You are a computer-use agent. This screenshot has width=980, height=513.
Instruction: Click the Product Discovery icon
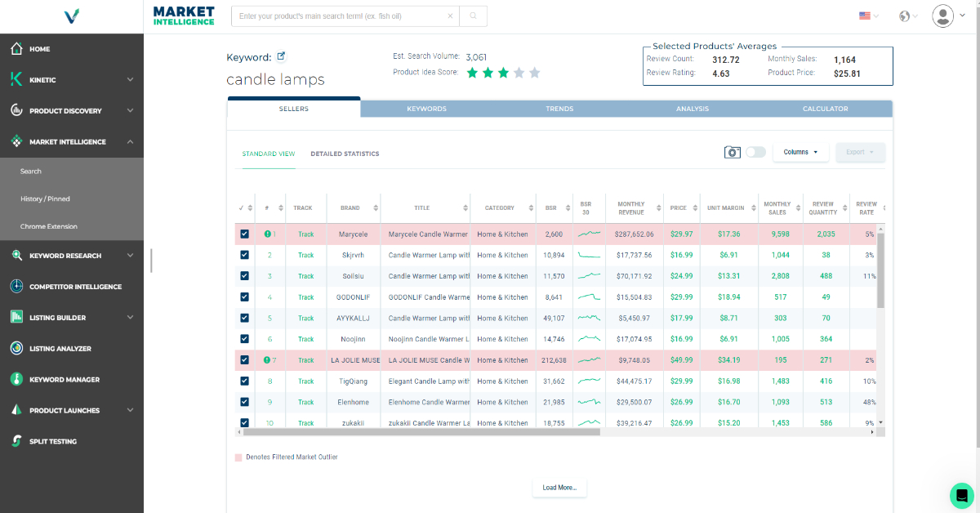(16, 110)
